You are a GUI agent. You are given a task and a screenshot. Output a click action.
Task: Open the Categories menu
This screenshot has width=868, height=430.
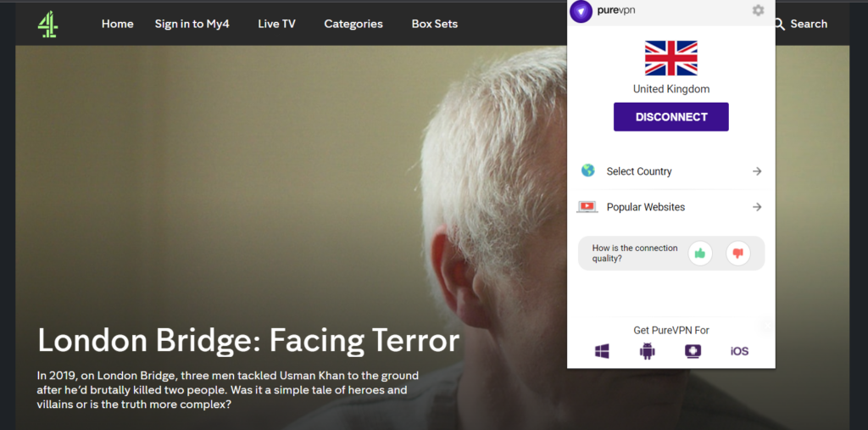353,24
